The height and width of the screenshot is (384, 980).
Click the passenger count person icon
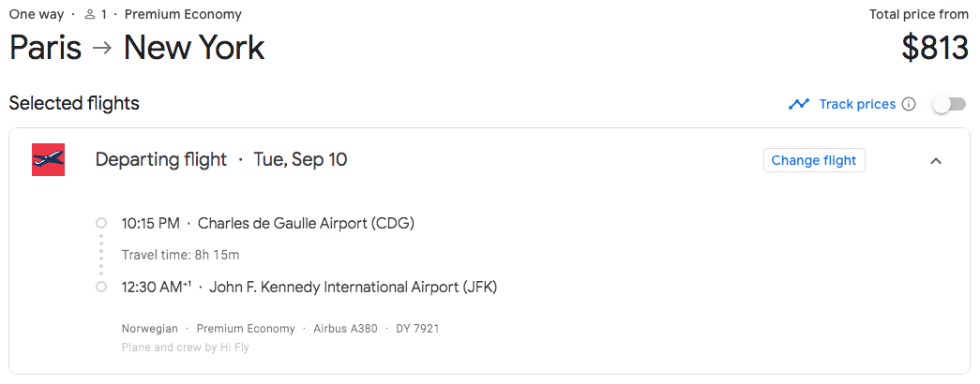(90, 14)
